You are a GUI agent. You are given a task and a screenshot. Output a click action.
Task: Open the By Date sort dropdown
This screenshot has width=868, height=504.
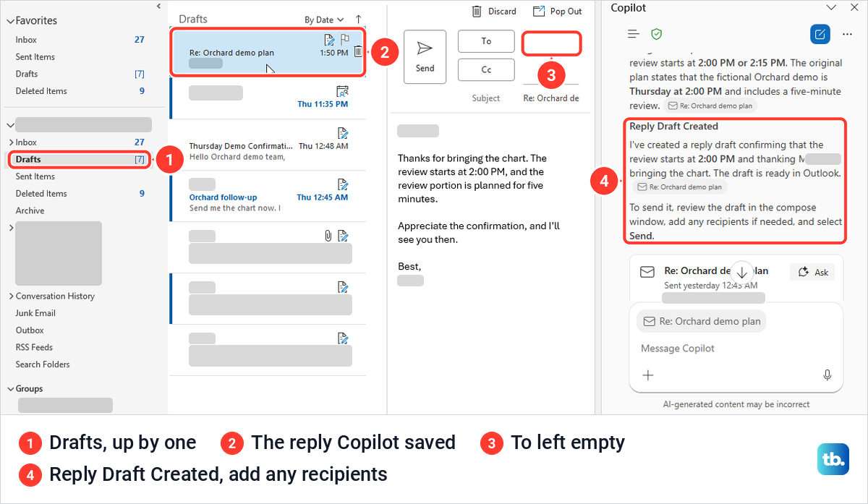coord(323,20)
